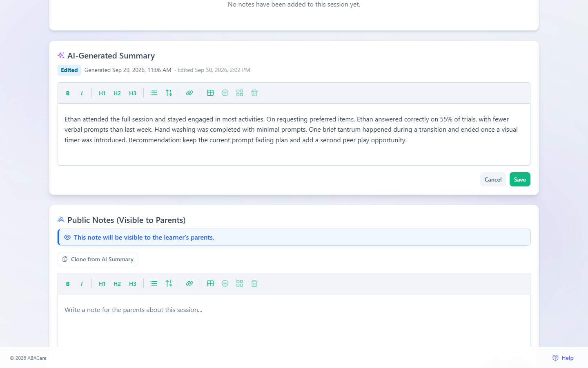Screen dimensions: 588x368
Task: Insert numbered list in AI summary editor
Action: click(x=169, y=93)
